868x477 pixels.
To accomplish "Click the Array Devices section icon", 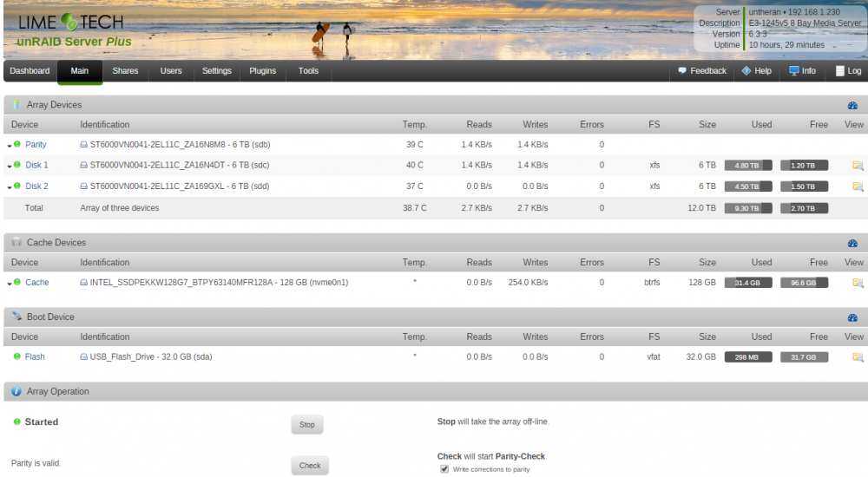I will click(16, 105).
